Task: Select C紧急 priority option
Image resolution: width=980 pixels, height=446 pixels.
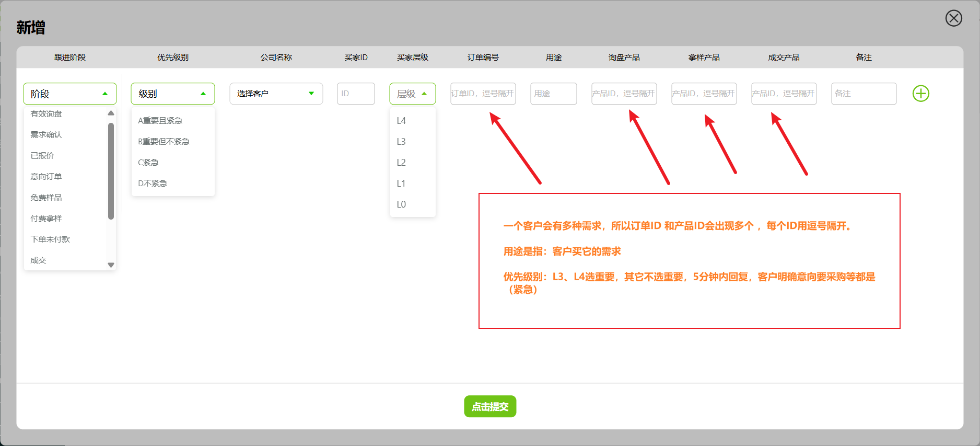Action: click(x=148, y=163)
